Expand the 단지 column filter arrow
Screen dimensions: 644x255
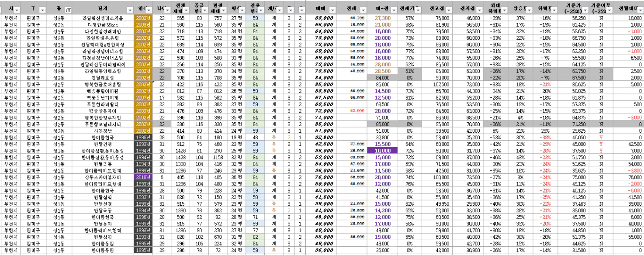(x=129, y=10)
